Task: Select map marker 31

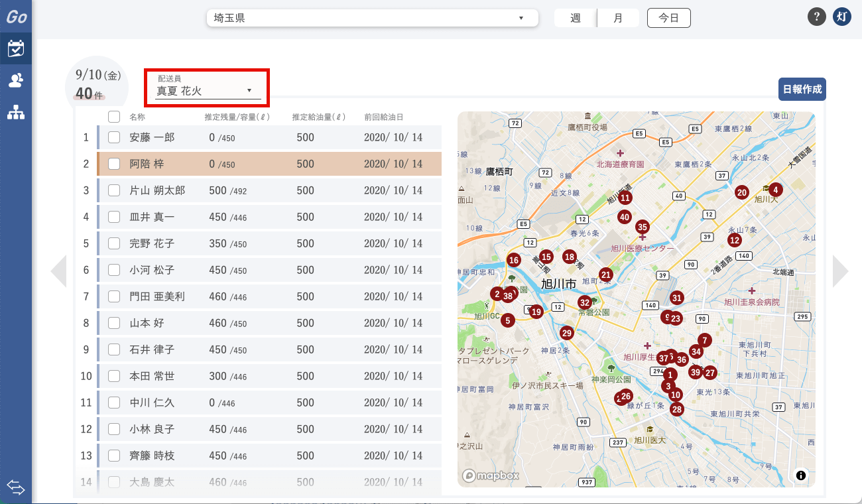Action: point(676,298)
